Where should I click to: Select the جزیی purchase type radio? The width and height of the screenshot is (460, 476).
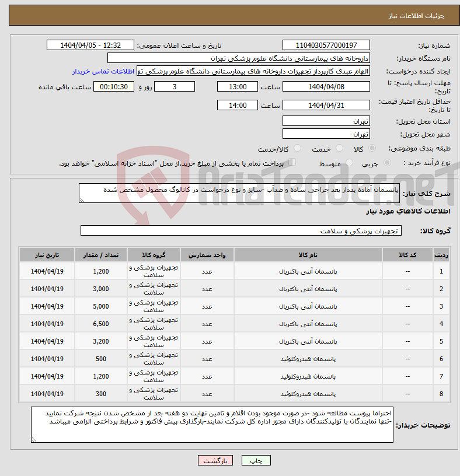coord(387,163)
